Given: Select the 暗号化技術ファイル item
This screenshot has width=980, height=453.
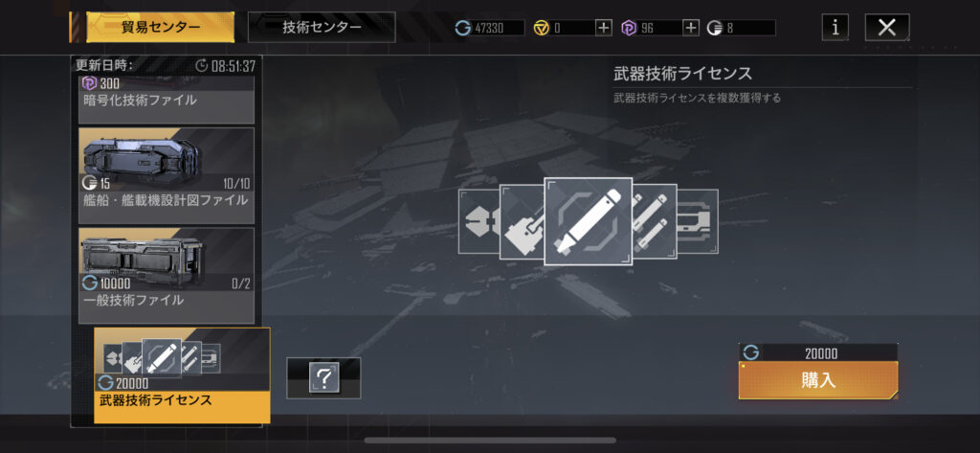Looking at the screenshot, I should pos(167,101).
